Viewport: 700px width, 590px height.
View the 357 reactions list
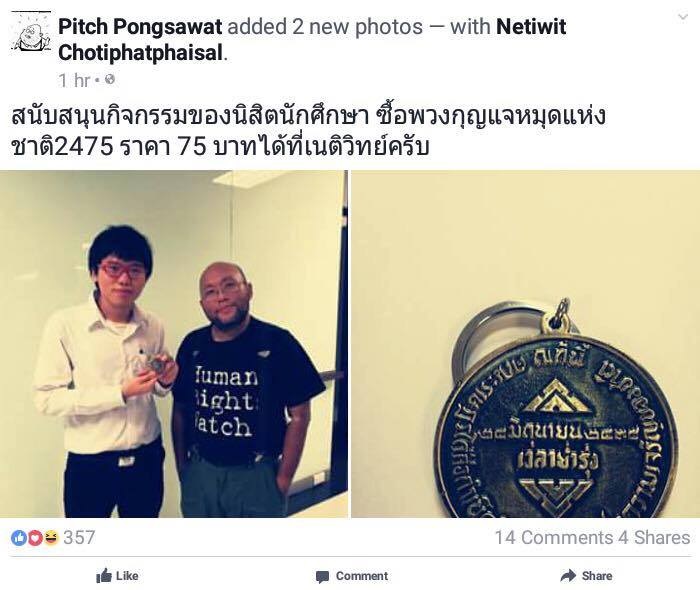point(79,538)
